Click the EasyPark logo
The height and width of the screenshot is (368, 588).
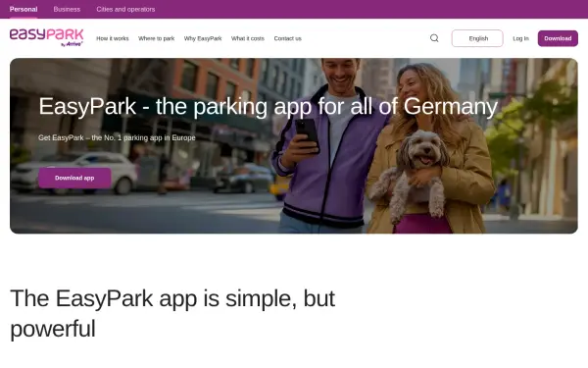[x=46, y=37]
